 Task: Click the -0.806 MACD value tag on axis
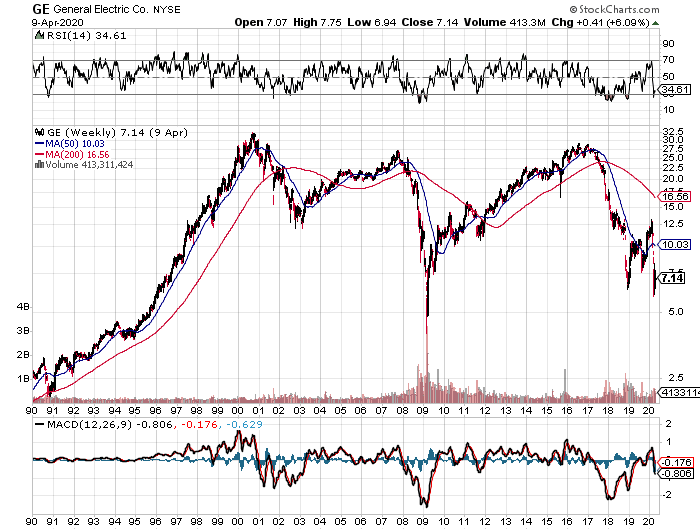(676, 473)
